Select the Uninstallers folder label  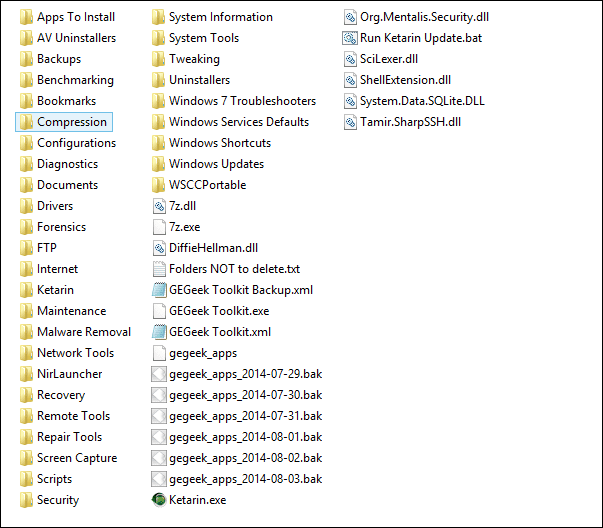200,80
